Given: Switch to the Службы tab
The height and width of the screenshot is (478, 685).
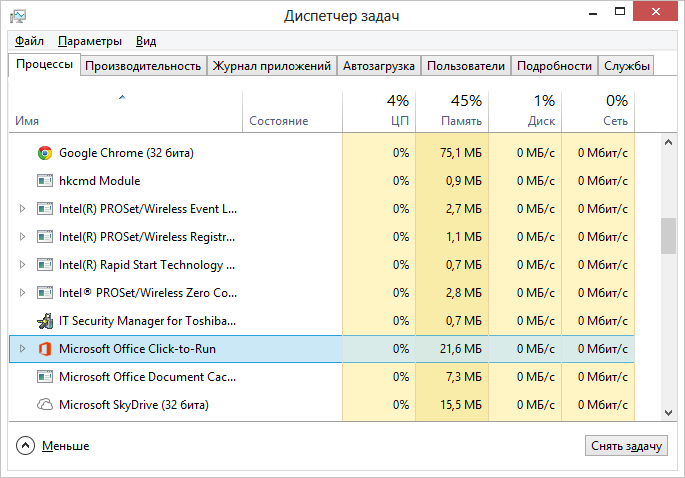Looking at the screenshot, I should (x=626, y=66).
